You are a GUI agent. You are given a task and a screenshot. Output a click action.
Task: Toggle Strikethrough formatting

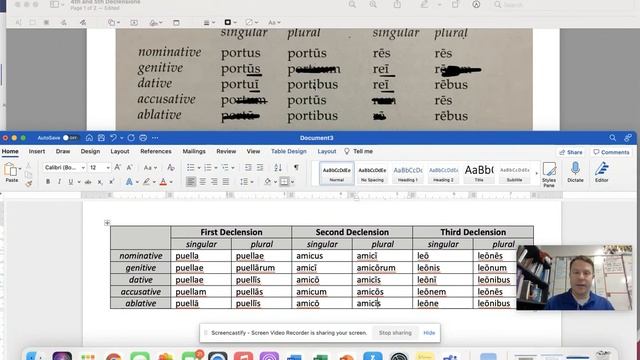(x=88, y=182)
